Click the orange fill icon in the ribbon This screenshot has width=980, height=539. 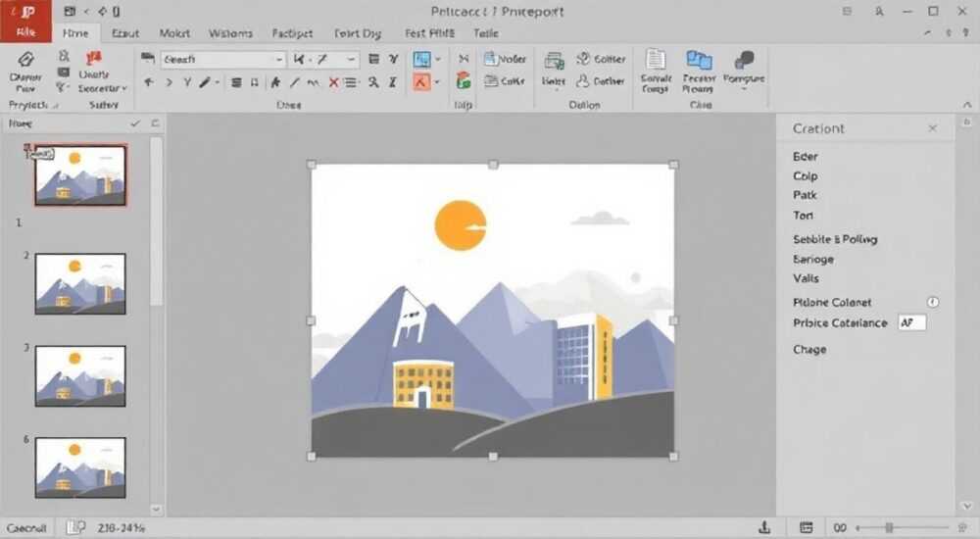point(421,82)
